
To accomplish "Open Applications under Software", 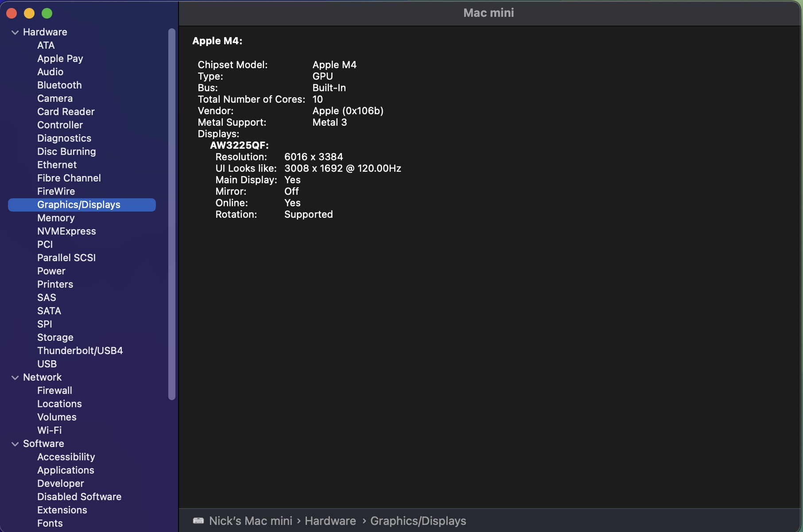I will tap(66, 470).
